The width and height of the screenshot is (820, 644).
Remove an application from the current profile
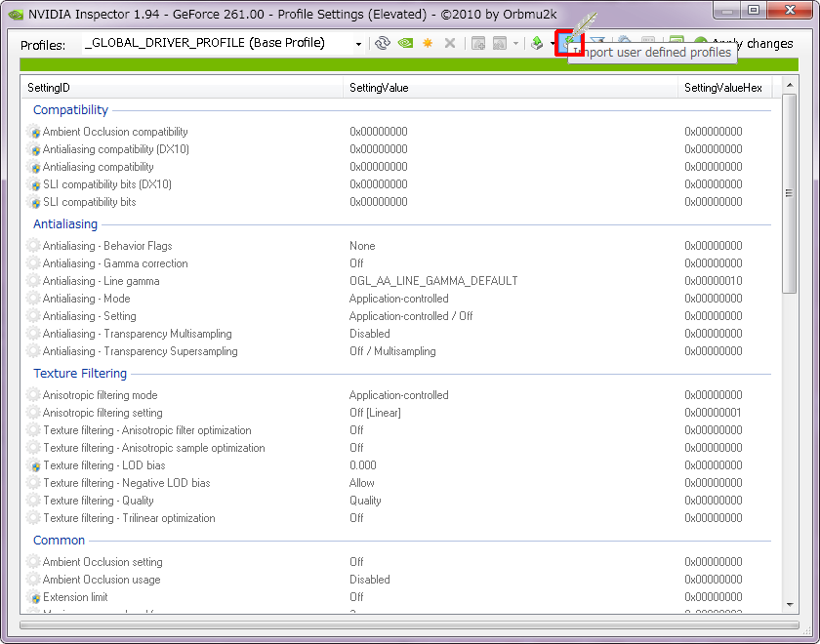[x=500, y=43]
